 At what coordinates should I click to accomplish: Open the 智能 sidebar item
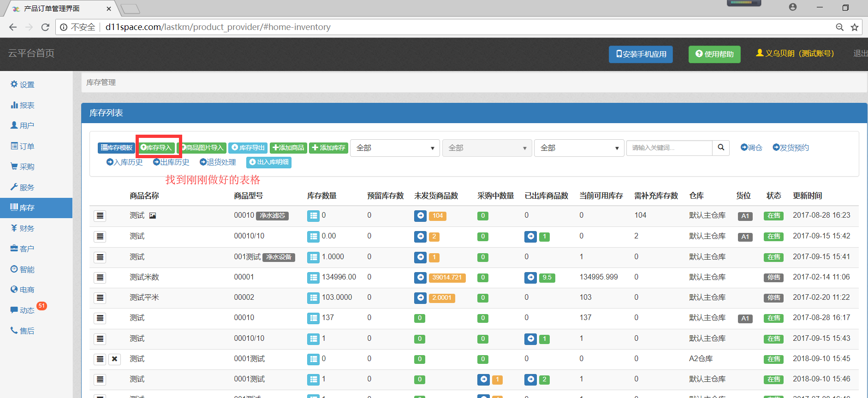[23, 269]
